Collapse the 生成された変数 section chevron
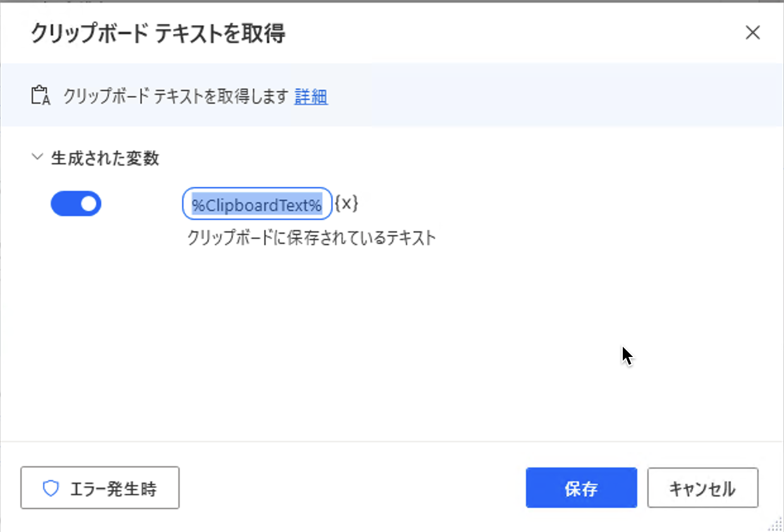This screenshot has width=784, height=532. (x=37, y=158)
